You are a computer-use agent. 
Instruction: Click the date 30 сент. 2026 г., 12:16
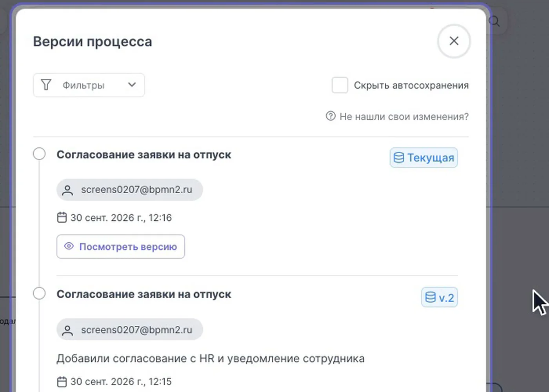(121, 218)
